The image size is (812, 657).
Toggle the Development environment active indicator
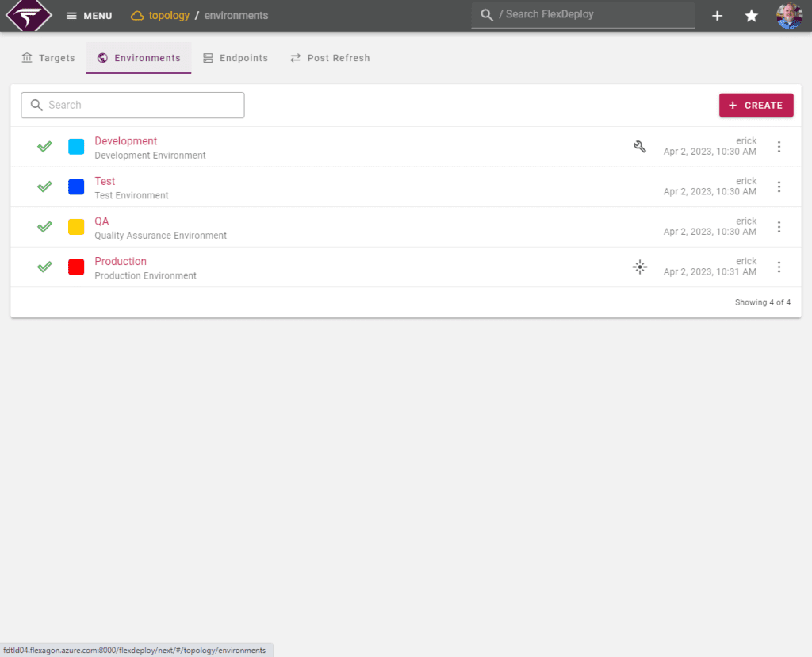click(44, 146)
